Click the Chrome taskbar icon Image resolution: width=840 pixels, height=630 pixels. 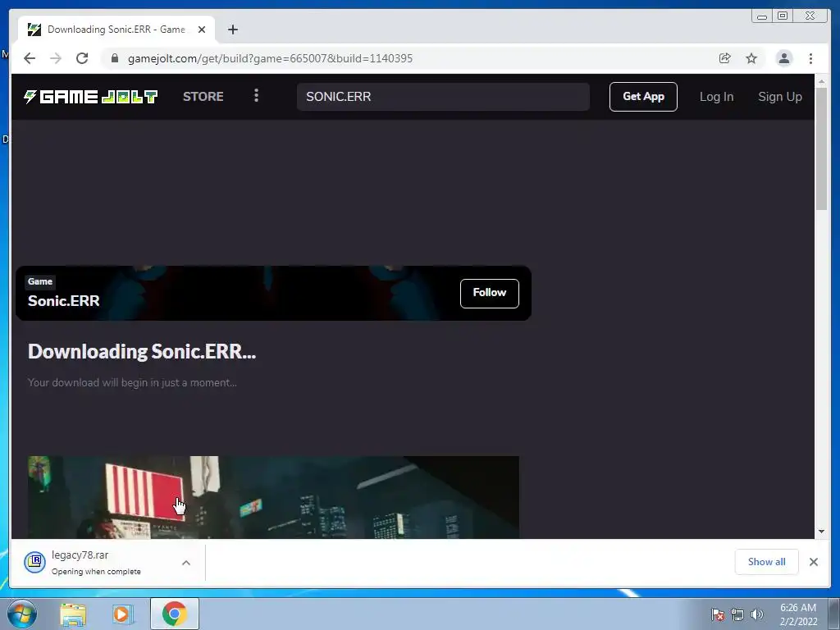point(174,614)
